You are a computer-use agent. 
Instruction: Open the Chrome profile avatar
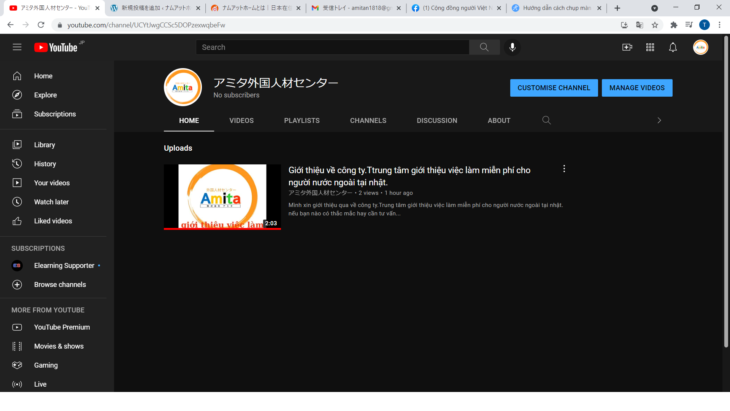tap(704, 25)
